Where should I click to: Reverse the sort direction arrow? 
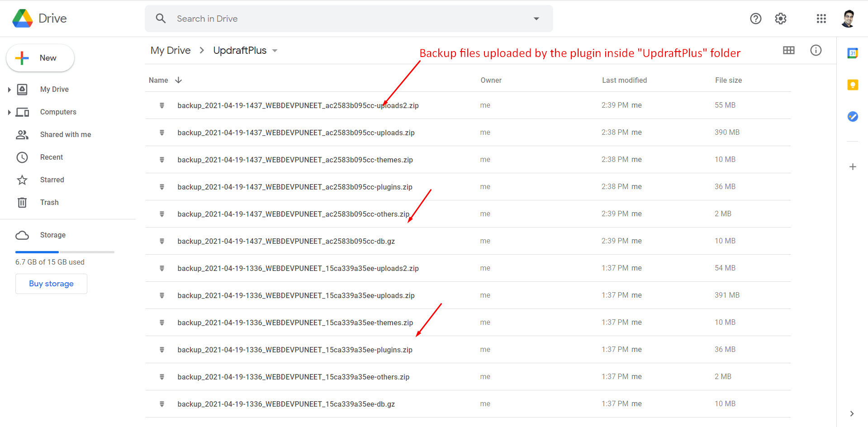179,80
